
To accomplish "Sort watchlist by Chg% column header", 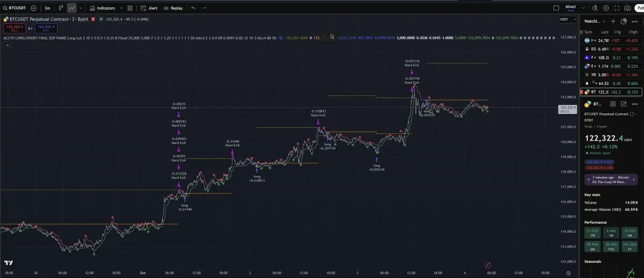I will coord(633,32).
